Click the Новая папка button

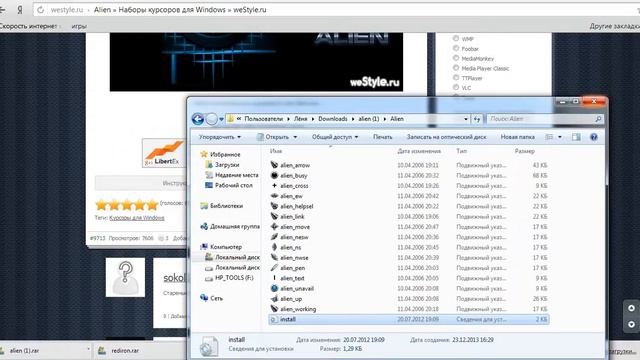click(518, 137)
